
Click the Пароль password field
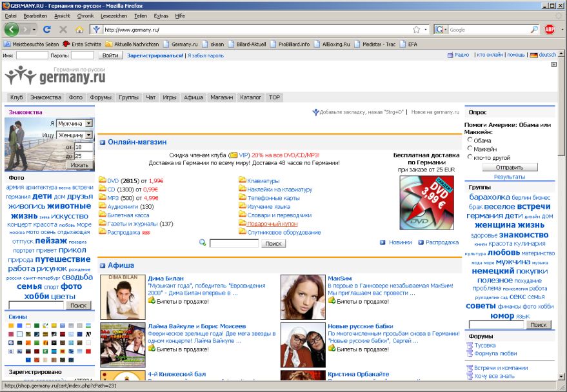click(83, 55)
